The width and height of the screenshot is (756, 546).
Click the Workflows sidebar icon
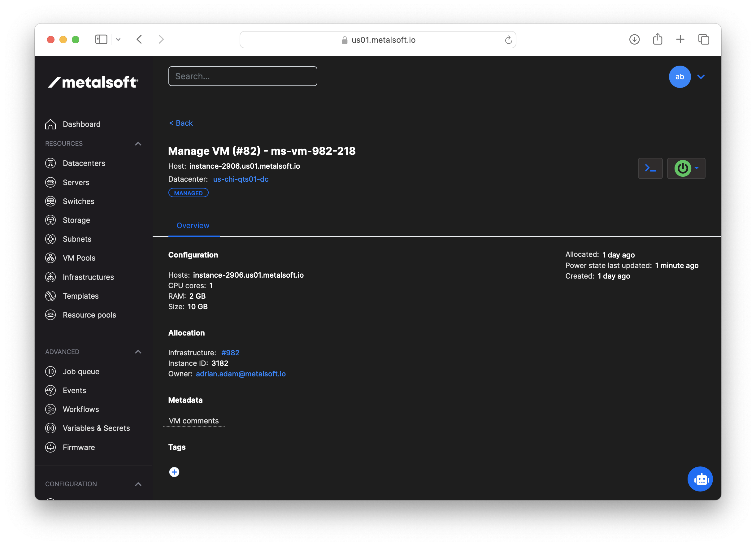pyautogui.click(x=50, y=409)
